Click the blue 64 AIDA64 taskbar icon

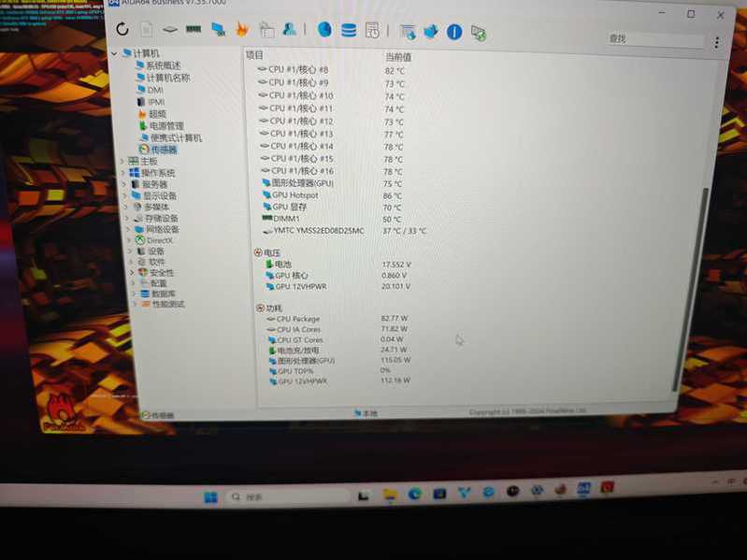[583, 489]
